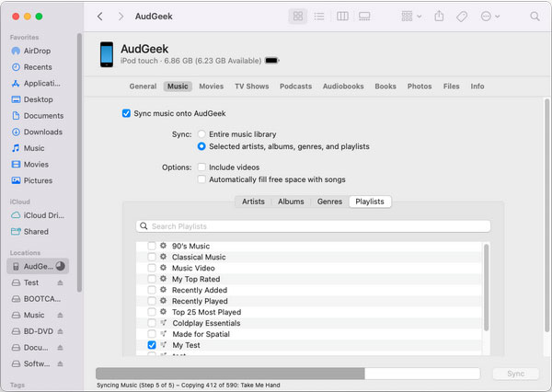Switch to the Movies tab
Viewport: 552px width, 392px height.
pos(212,86)
